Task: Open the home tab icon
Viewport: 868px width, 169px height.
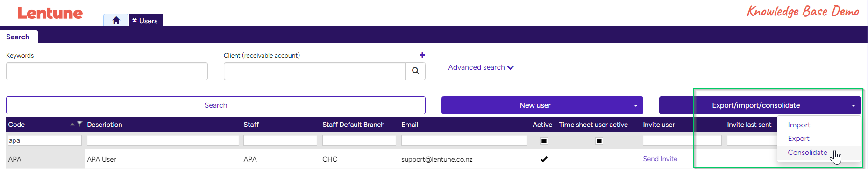Action: (116, 20)
